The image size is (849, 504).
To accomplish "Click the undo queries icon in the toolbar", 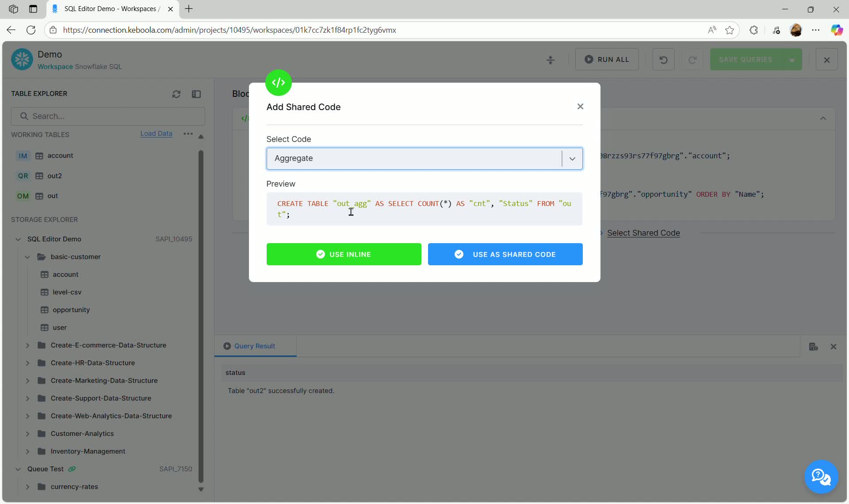I will [663, 59].
